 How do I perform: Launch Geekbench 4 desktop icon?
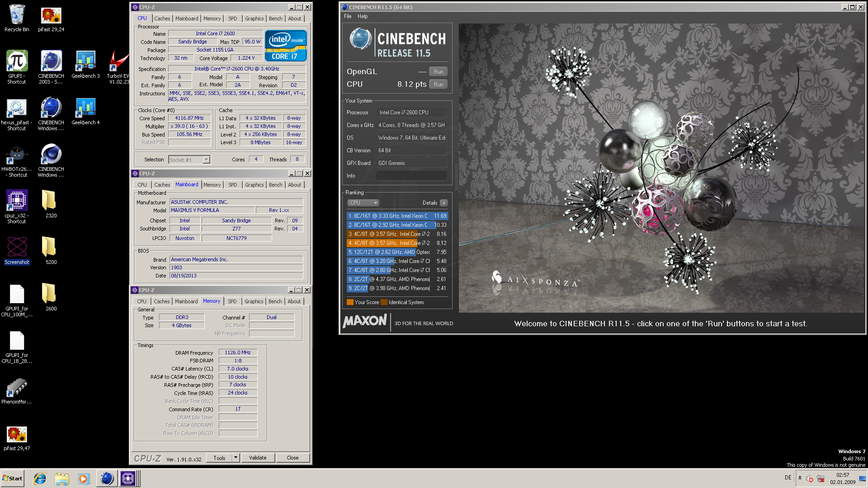point(85,112)
